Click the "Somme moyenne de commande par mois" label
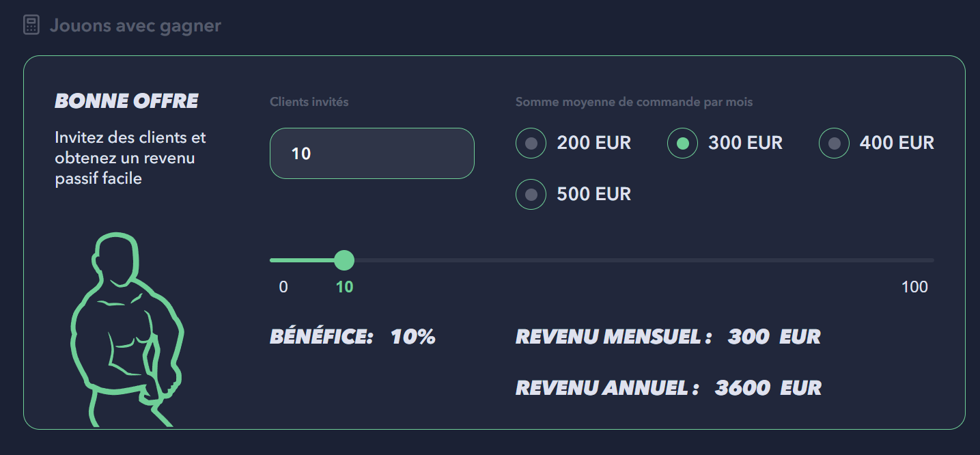Screen dimensions: 980x455 [634, 102]
